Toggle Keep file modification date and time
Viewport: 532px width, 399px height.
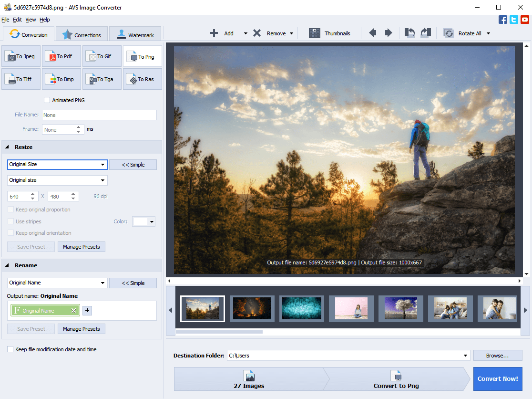[x=10, y=349]
